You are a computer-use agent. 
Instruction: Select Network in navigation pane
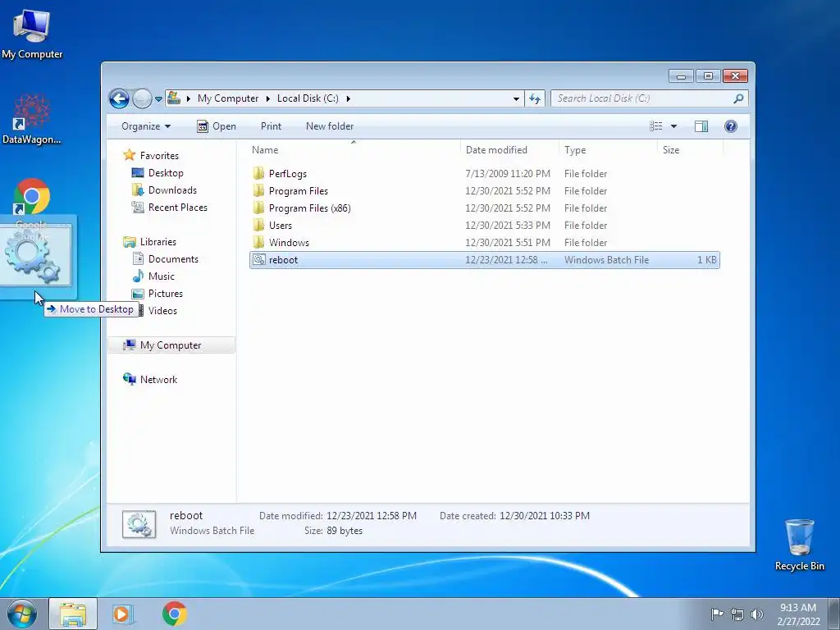158,380
